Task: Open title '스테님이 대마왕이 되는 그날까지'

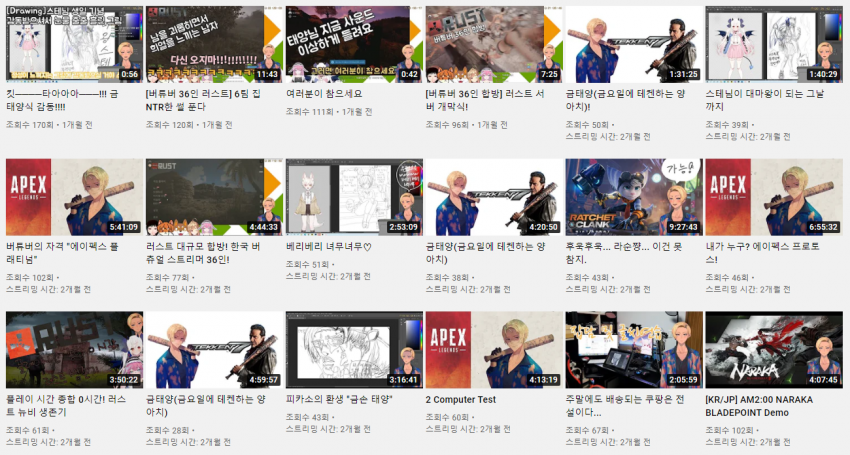Action: (x=764, y=100)
